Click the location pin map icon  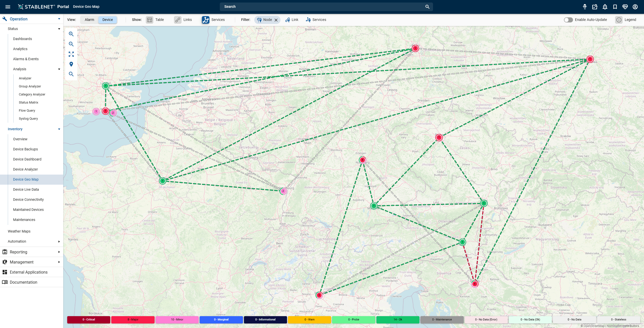pyautogui.click(x=71, y=64)
